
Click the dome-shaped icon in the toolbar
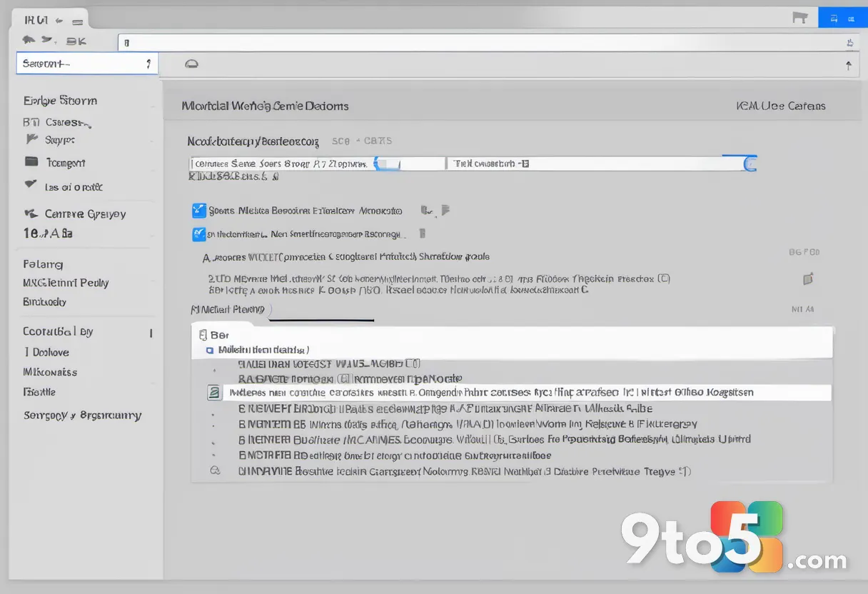pos(191,64)
